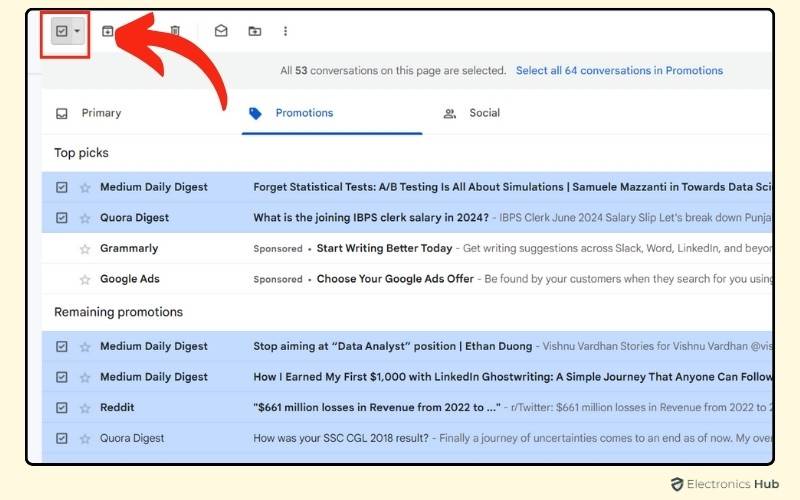
Task: Click the inbox icon on the Primary tab
Action: (x=62, y=113)
